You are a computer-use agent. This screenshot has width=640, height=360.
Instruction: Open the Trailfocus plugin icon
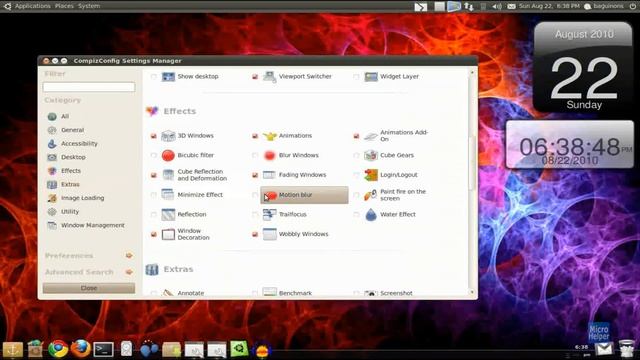(x=269, y=214)
